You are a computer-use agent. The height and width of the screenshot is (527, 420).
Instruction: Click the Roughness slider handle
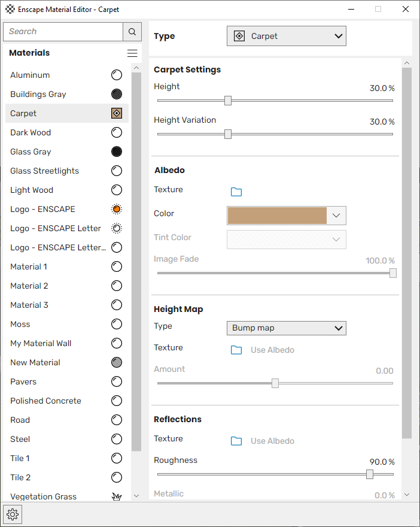coord(370,474)
